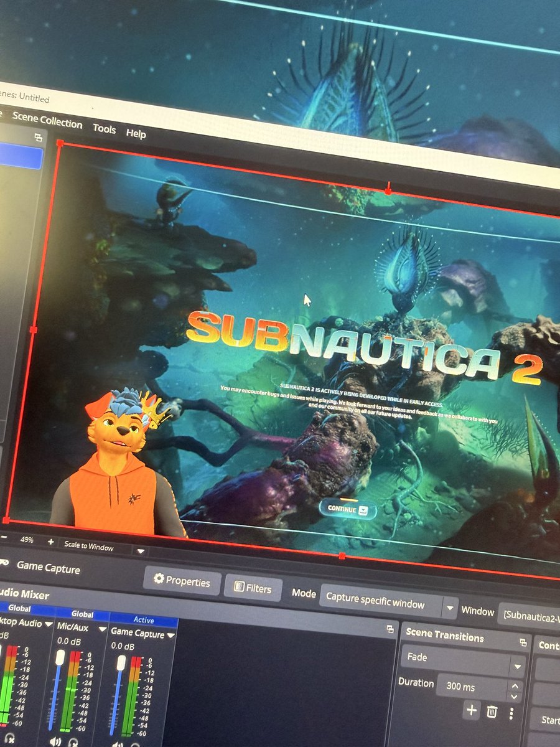Select the Game Capture source label
The image size is (560, 747).
tap(49, 567)
